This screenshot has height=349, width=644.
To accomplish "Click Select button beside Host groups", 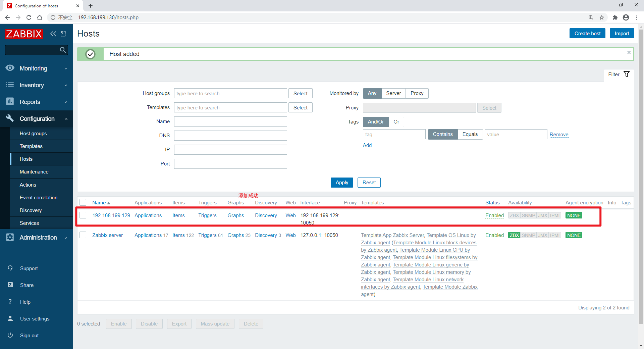I will click(300, 93).
